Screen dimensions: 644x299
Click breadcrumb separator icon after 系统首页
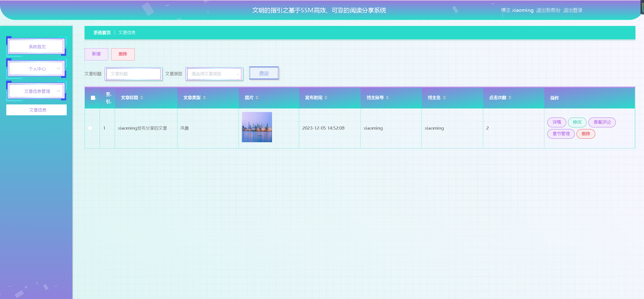point(115,32)
